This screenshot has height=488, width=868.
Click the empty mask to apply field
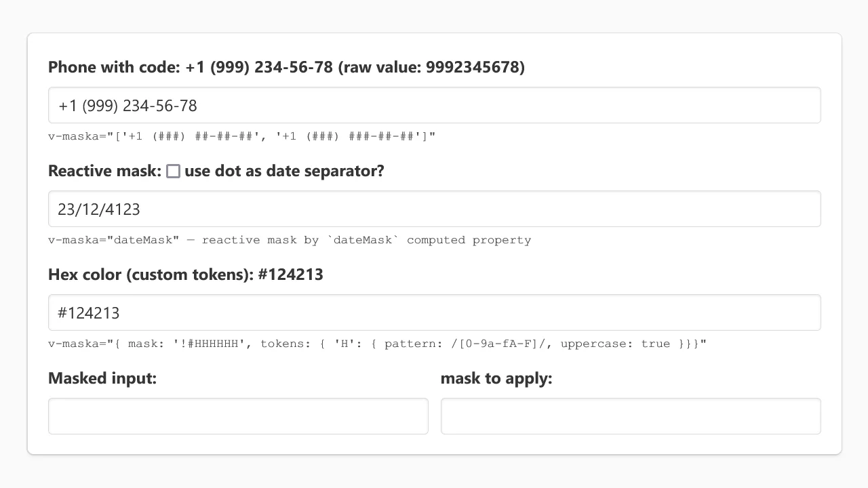click(631, 416)
